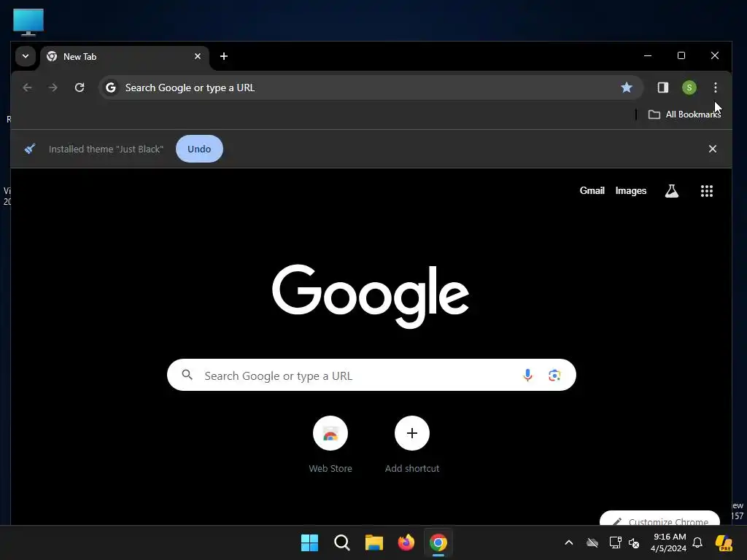This screenshot has height=560, width=747.
Task: Open the Copilot preview icon
Action: click(x=724, y=542)
